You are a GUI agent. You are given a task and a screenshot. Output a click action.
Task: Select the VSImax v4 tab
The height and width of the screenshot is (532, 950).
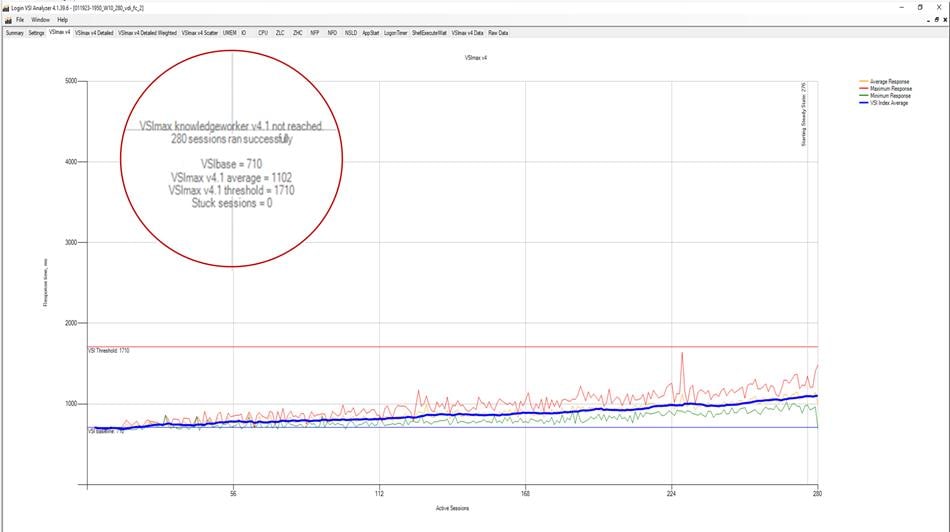(59, 32)
